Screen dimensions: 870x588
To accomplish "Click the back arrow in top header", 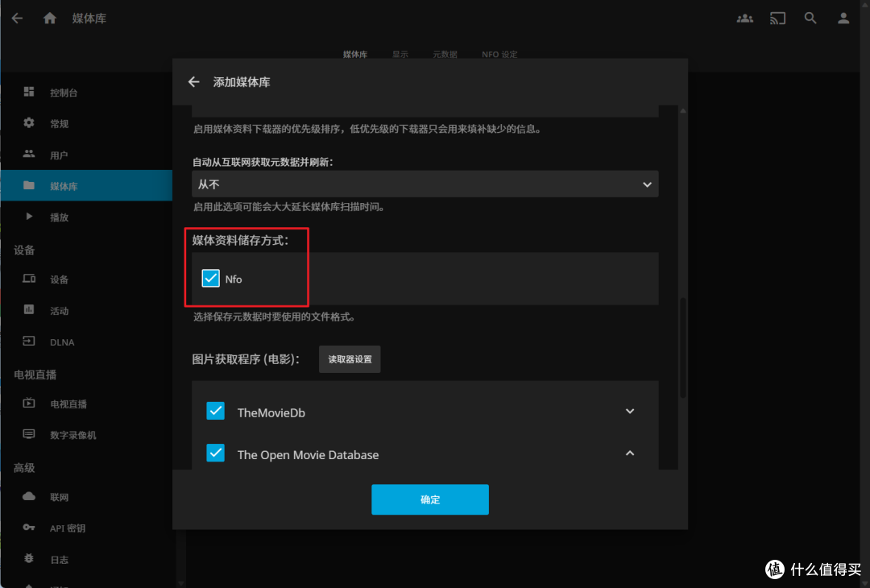I will (x=17, y=19).
